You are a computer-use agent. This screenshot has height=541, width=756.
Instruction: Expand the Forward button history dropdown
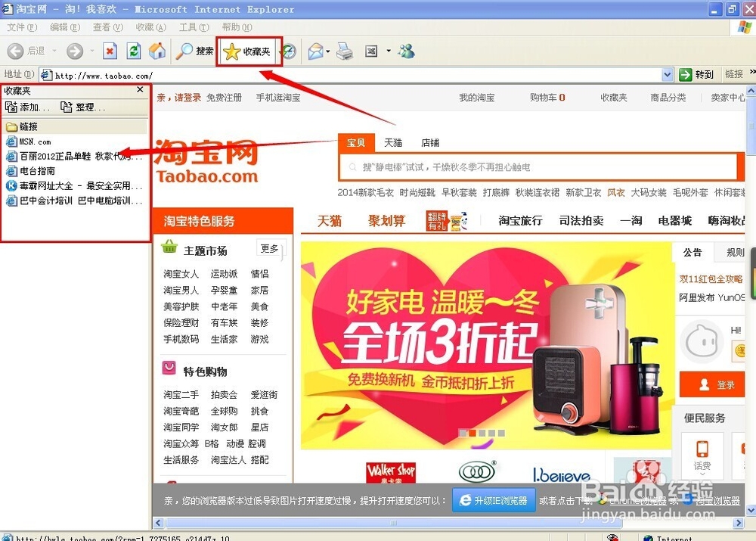tap(92, 51)
